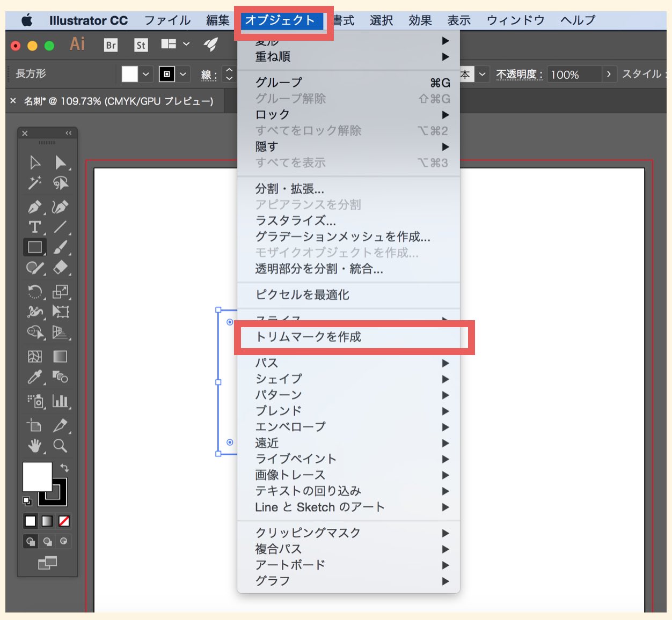Select the Free Transform tool

(60, 312)
